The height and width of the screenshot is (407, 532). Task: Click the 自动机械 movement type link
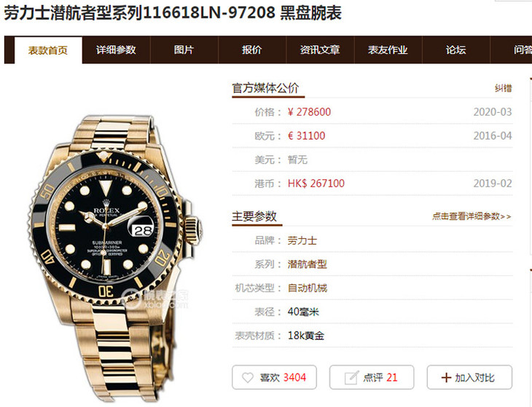pos(308,288)
